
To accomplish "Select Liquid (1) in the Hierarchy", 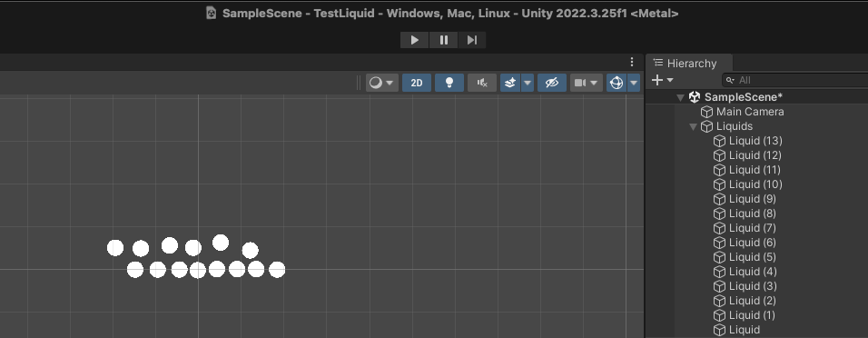I will pos(752,315).
